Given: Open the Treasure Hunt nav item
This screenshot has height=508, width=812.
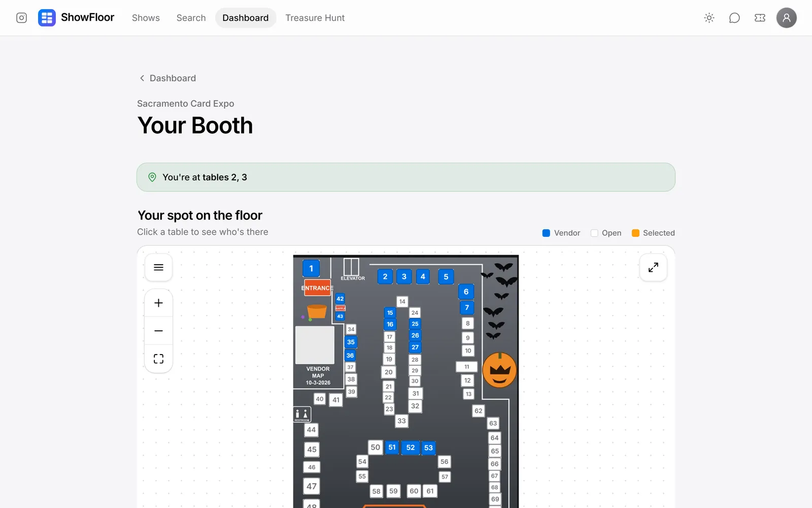Looking at the screenshot, I should [315, 18].
